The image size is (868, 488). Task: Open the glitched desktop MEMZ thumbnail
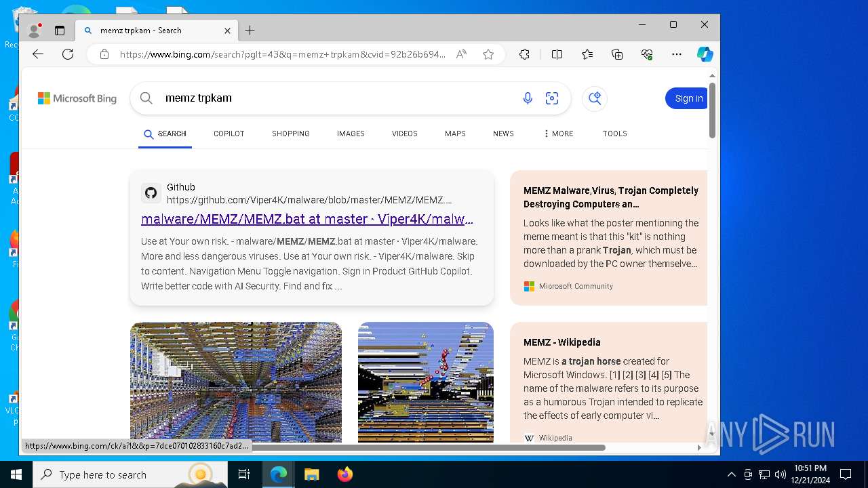pyautogui.click(x=426, y=382)
